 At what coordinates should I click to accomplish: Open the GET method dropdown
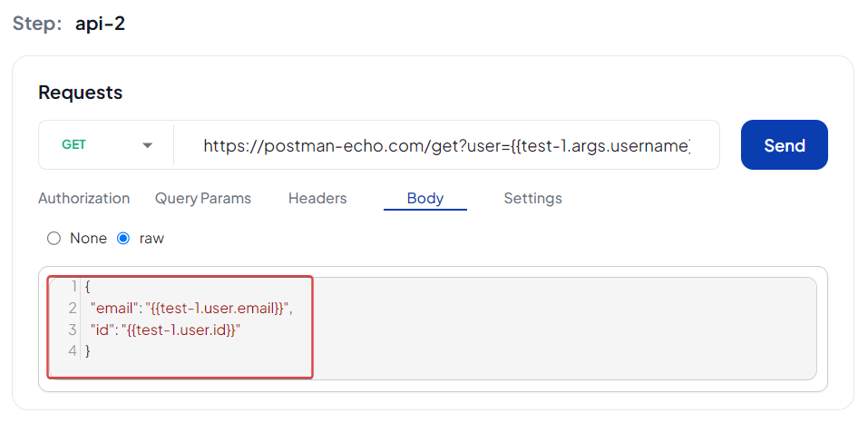pyautogui.click(x=105, y=145)
